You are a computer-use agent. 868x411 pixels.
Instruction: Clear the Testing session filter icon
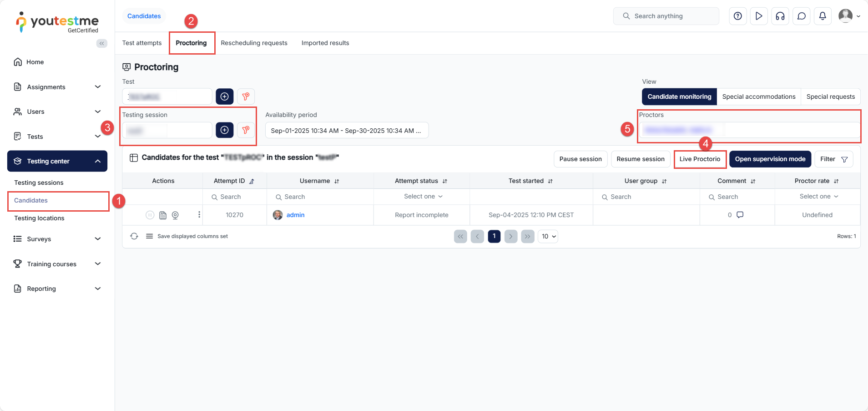[246, 130]
